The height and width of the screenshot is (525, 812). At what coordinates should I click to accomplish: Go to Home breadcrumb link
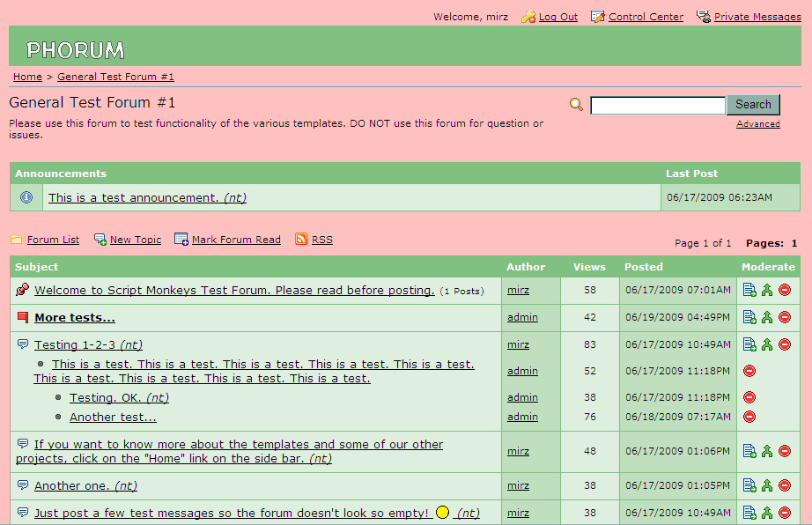[27, 77]
